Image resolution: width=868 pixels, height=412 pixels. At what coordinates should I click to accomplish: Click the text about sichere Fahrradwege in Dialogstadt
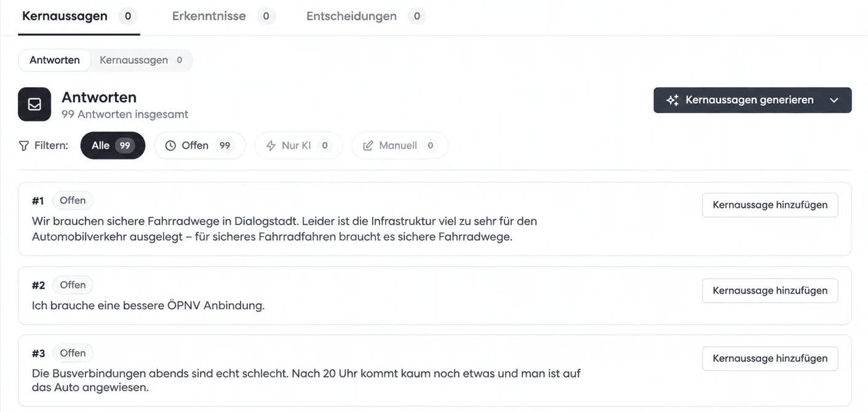point(284,229)
